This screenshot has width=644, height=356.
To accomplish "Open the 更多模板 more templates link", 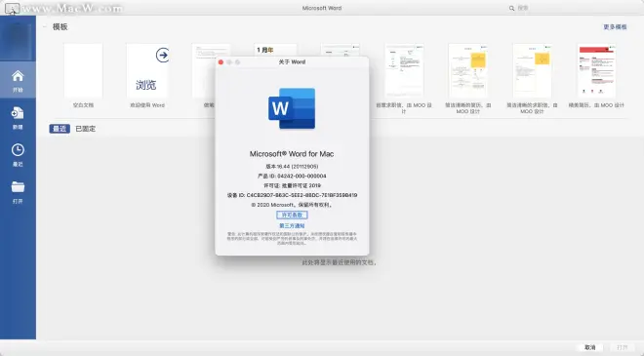I will coord(615,26).
